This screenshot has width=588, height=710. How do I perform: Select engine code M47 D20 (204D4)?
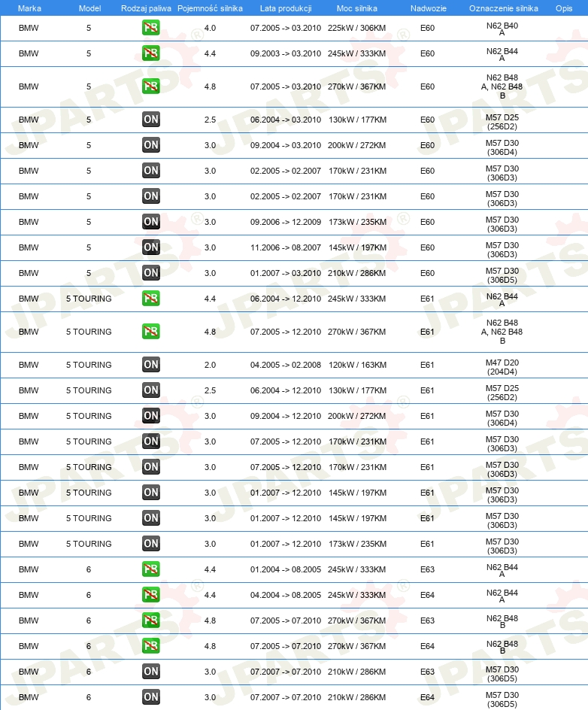(x=502, y=367)
